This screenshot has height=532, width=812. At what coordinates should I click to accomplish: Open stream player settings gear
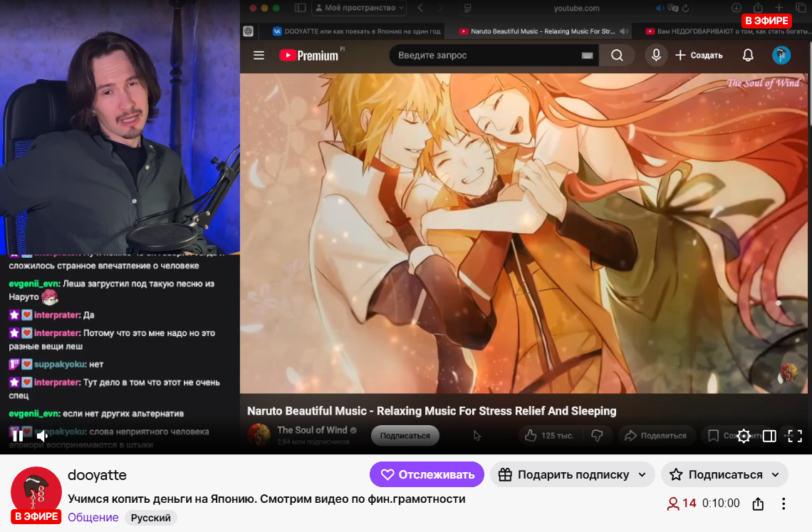[744, 436]
